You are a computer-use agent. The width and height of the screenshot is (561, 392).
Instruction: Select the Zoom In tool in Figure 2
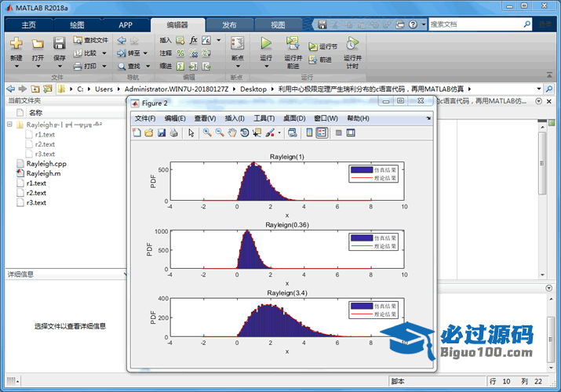(207, 132)
